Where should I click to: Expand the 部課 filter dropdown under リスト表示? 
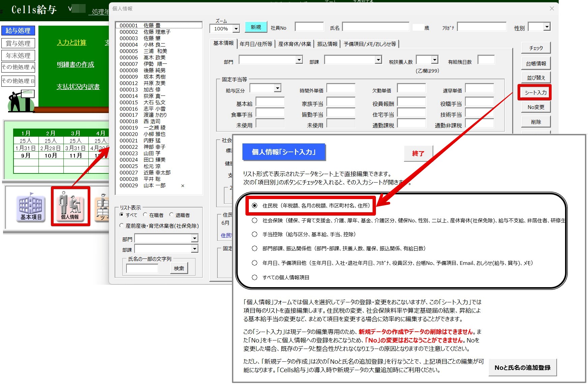195,249
